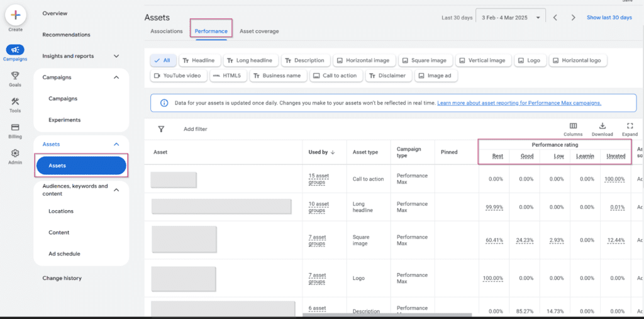Click the filter funnel icon
The width and height of the screenshot is (644, 319).
161,129
